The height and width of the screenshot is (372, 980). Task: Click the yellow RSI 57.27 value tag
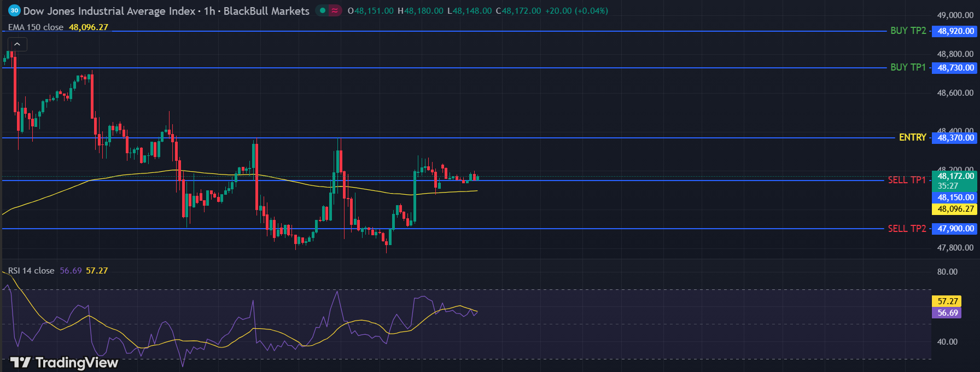947,301
